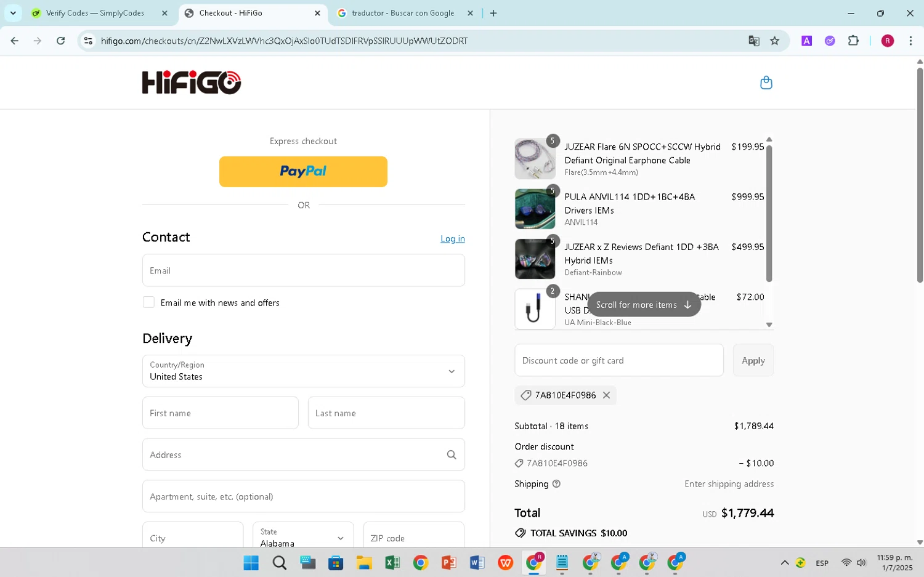Click the round purple extension icon
The height and width of the screenshot is (577, 924).
click(x=830, y=41)
